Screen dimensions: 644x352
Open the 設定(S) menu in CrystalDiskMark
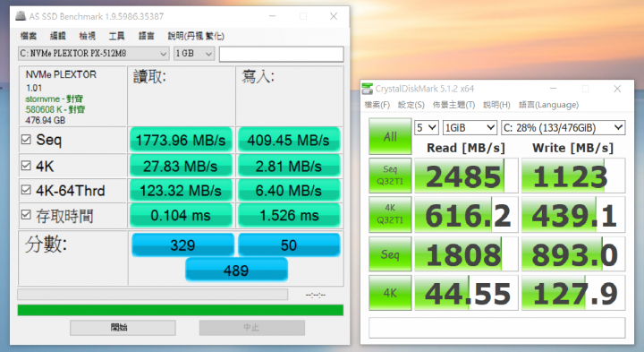(411, 105)
